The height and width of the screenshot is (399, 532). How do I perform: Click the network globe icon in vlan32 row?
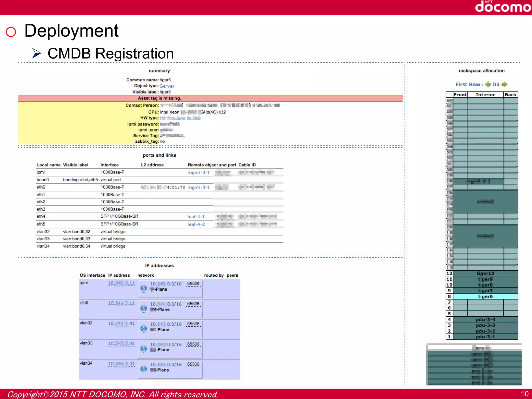click(x=144, y=328)
